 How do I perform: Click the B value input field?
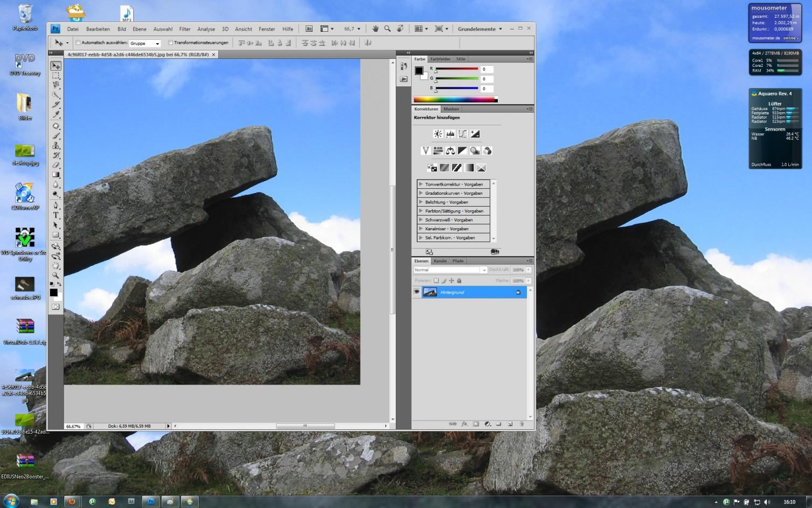tap(487, 88)
